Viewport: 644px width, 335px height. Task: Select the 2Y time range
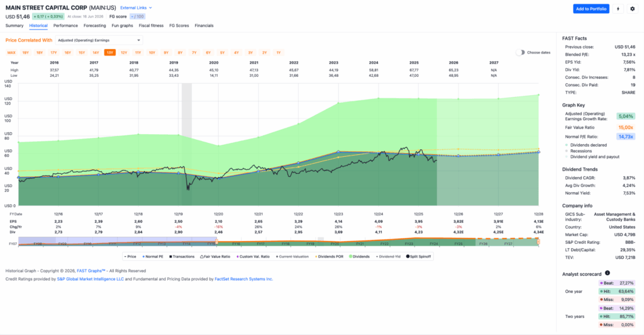[x=265, y=53]
